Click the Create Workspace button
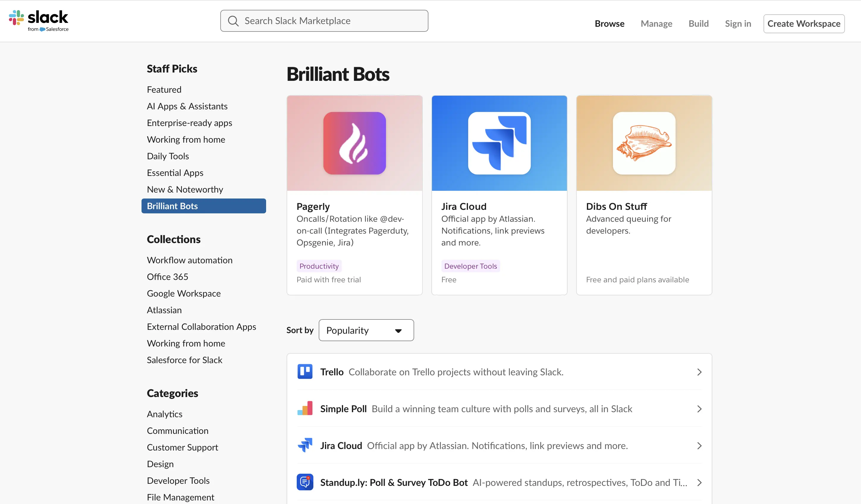861x504 pixels. pyautogui.click(x=804, y=23)
